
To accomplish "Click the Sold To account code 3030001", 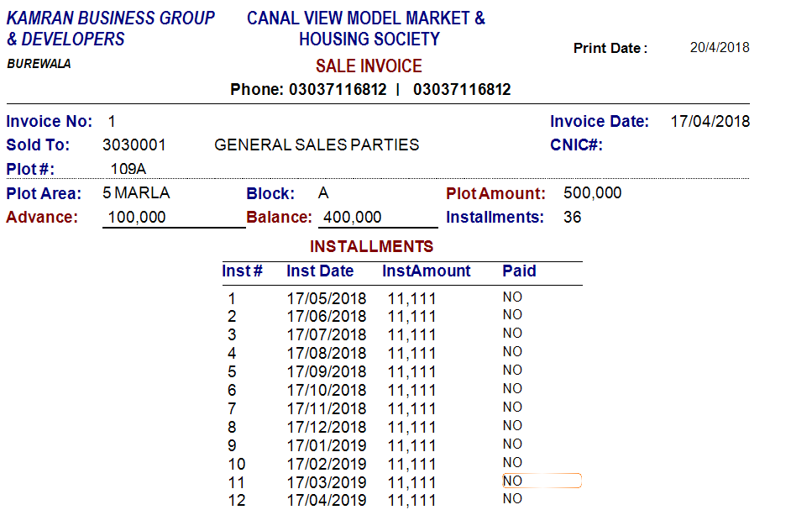I will pyautogui.click(x=134, y=145).
